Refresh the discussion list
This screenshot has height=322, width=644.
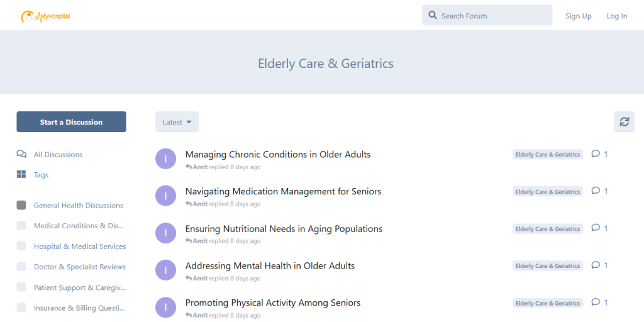[x=625, y=121]
